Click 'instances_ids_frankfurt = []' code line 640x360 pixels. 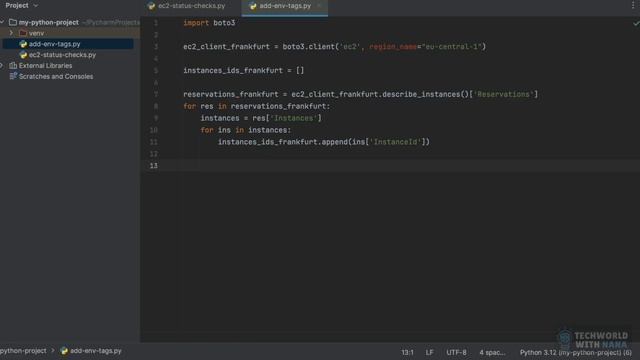[x=244, y=70]
